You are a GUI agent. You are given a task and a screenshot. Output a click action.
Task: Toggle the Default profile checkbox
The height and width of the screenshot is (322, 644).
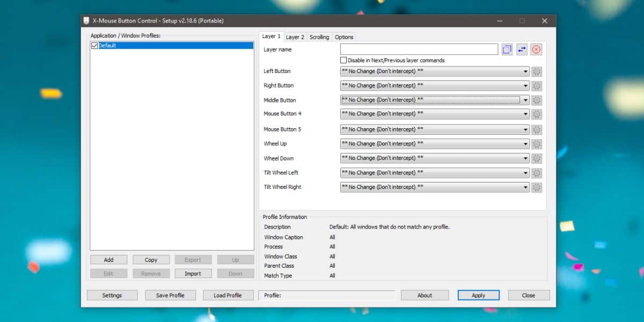(x=94, y=46)
